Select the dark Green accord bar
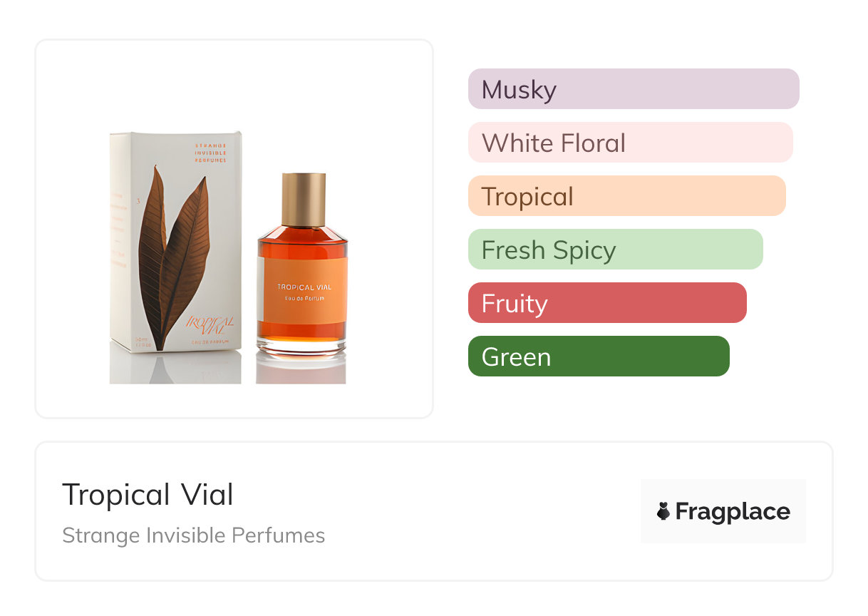Screen dimensions: 868x616 598,356
